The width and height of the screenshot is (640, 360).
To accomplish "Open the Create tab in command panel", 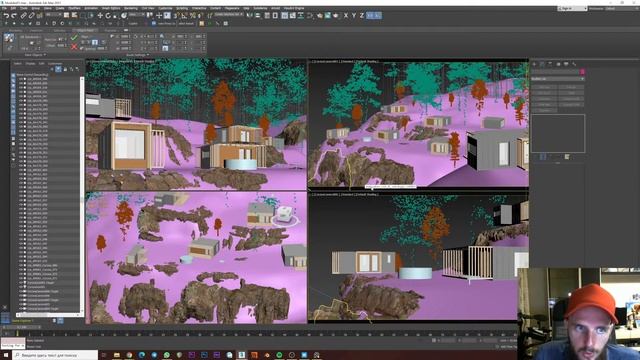I will tap(535, 64).
